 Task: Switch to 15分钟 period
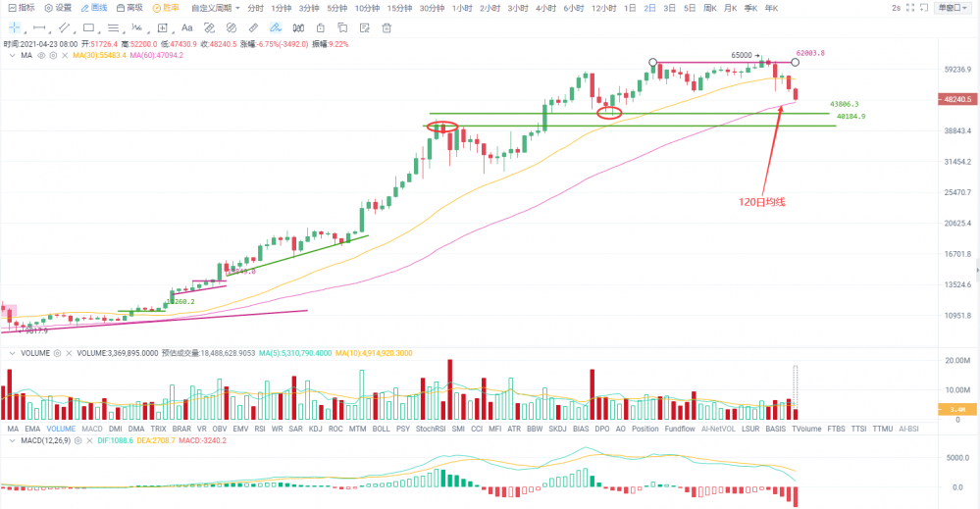tap(399, 8)
